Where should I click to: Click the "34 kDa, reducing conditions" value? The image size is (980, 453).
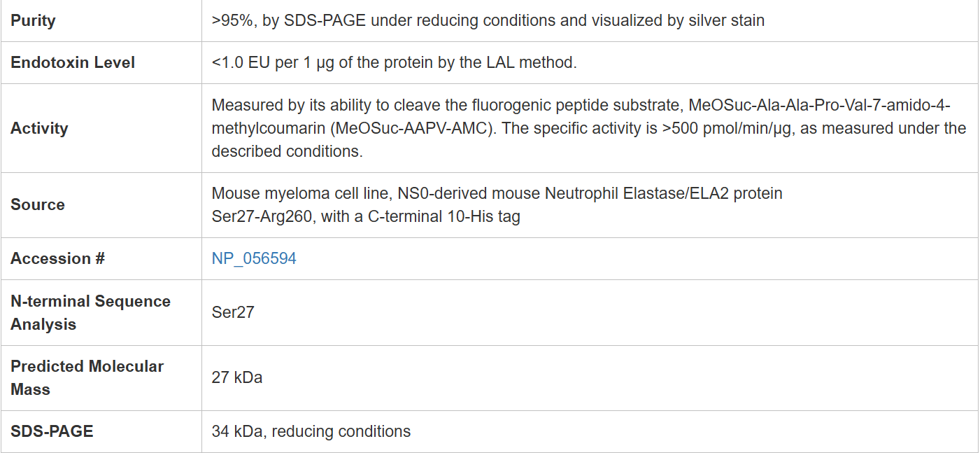point(311,431)
